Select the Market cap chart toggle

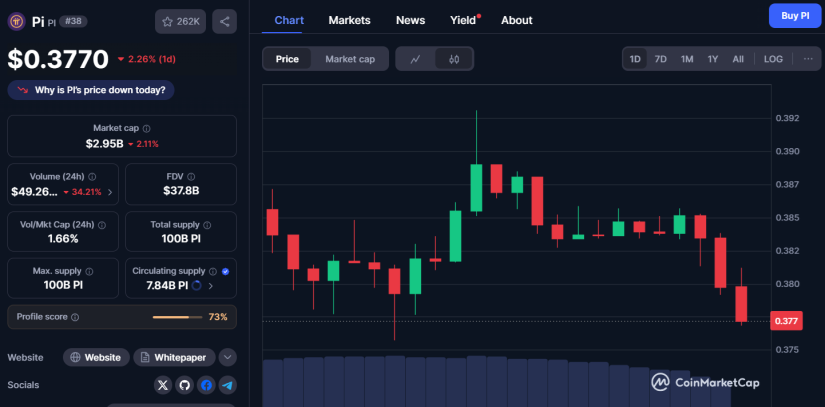350,59
